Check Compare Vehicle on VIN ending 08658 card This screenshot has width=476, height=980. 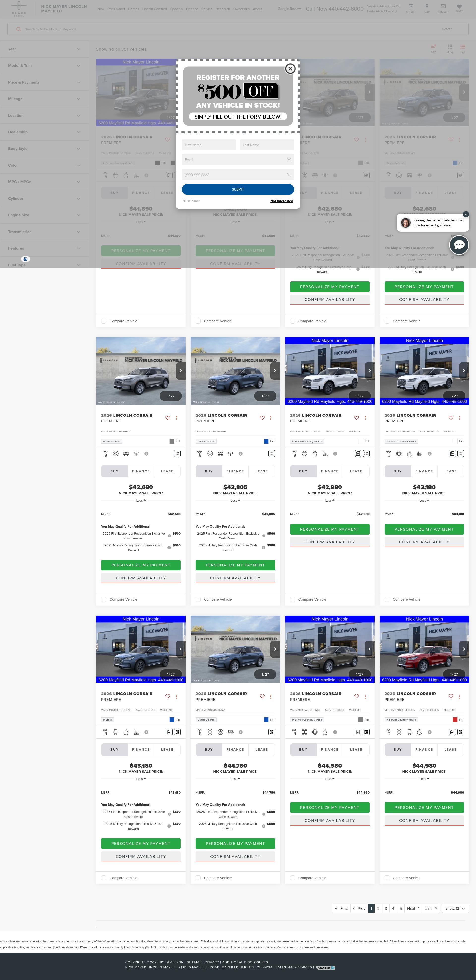[103, 599]
